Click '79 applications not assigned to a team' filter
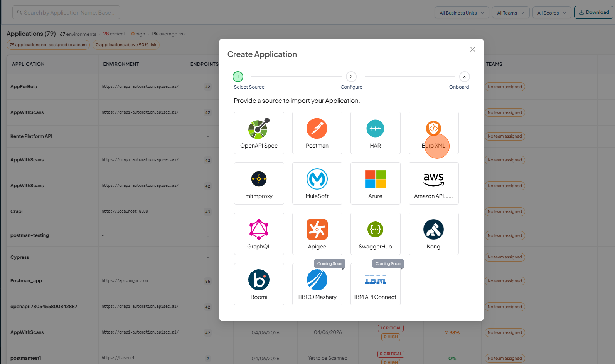The image size is (615, 364). tap(48, 45)
